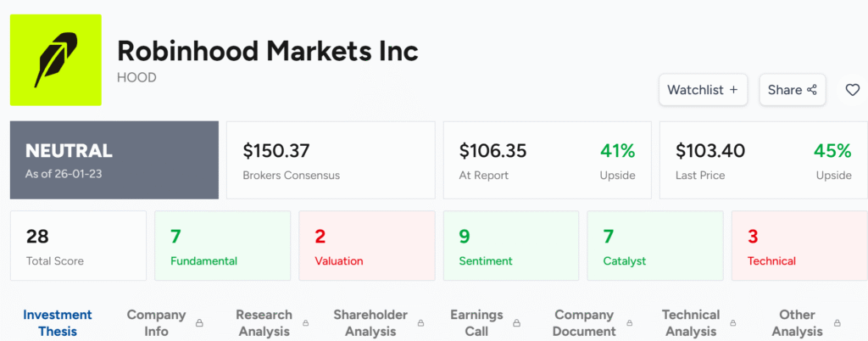Click the Sentiment score card
The image size is (868, 341).
(510, 246)
